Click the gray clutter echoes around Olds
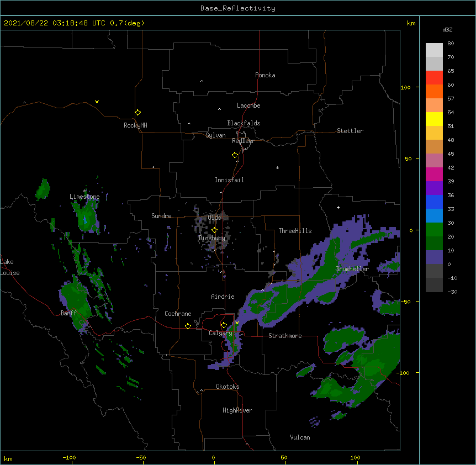This screenshot has height=465, width=476. pyautogui.click(x=211, y=230)
